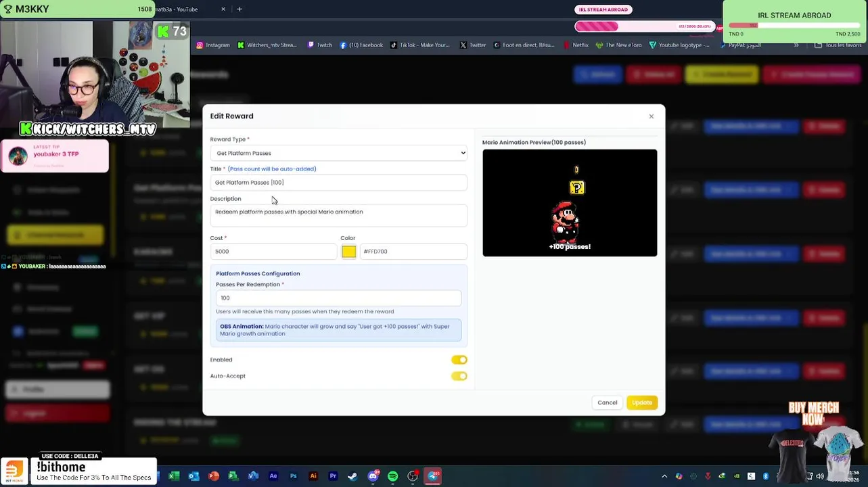Open Microsoft Project from the taskbar
This screenshot has width=868, height=487.
(233, 476)
